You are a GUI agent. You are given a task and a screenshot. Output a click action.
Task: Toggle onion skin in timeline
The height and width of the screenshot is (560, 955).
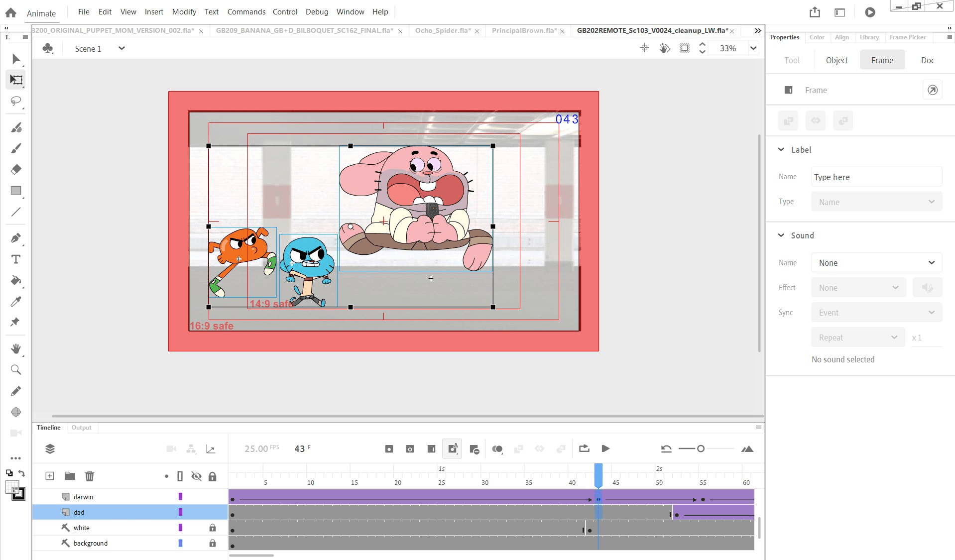coord(497,449)
